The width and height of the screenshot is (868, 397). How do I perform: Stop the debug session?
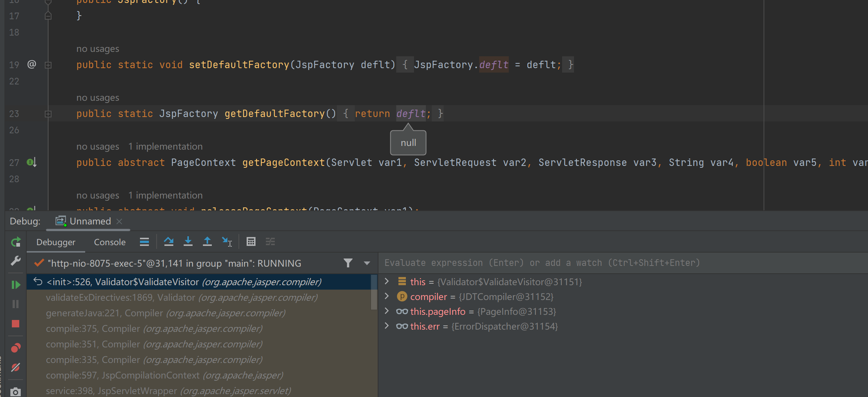16,324
